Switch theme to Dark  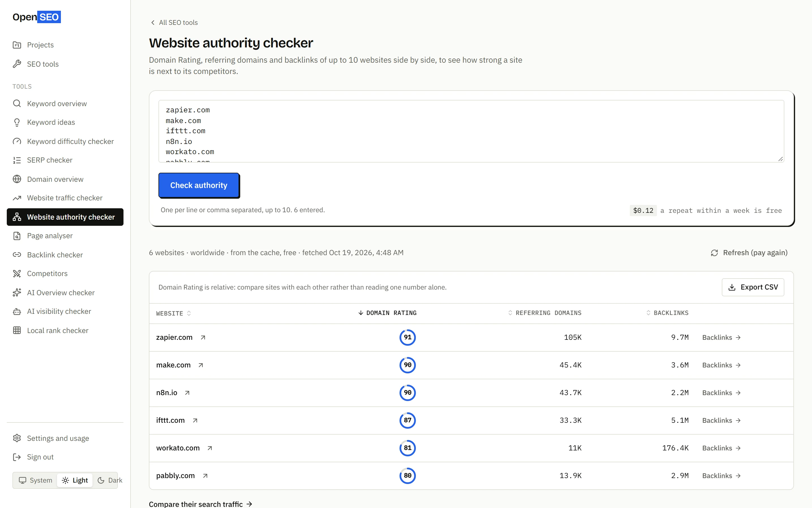tap(110, 480)
